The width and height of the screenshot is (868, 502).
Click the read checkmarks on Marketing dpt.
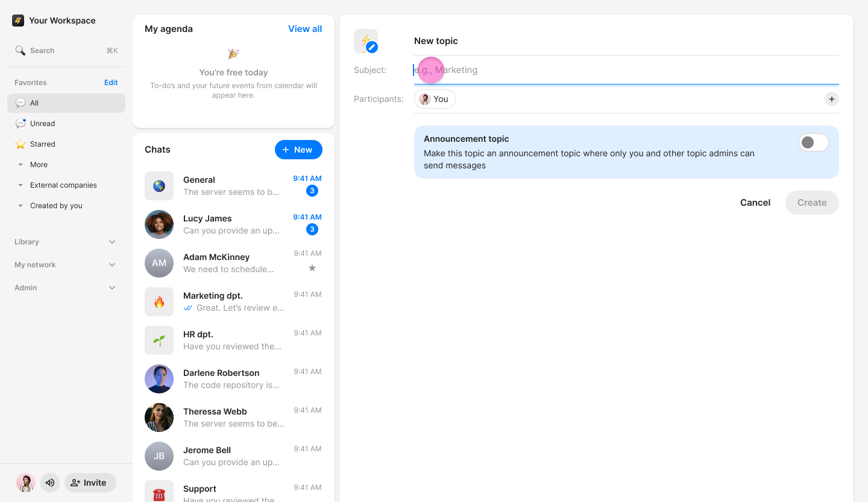(189, 308)
